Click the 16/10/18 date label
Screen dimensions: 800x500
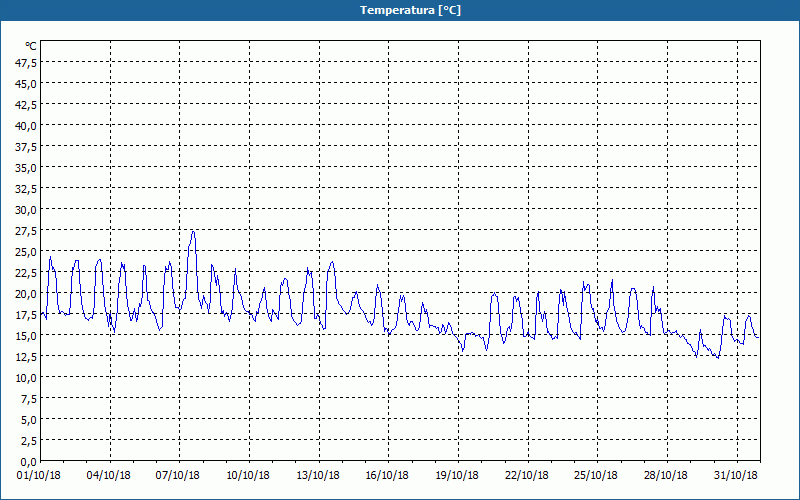(387, 476)
